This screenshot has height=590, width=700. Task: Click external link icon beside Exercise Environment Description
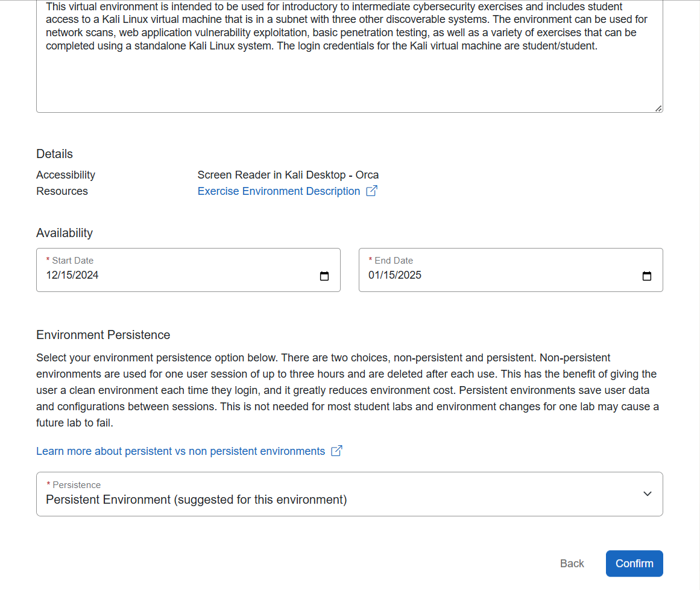[372, 191]
